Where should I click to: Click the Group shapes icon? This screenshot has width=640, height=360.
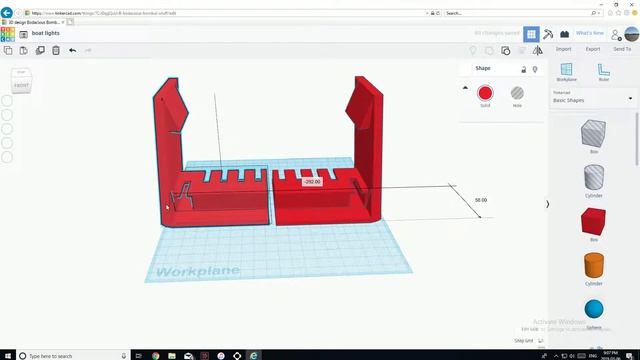click(489, 50)
